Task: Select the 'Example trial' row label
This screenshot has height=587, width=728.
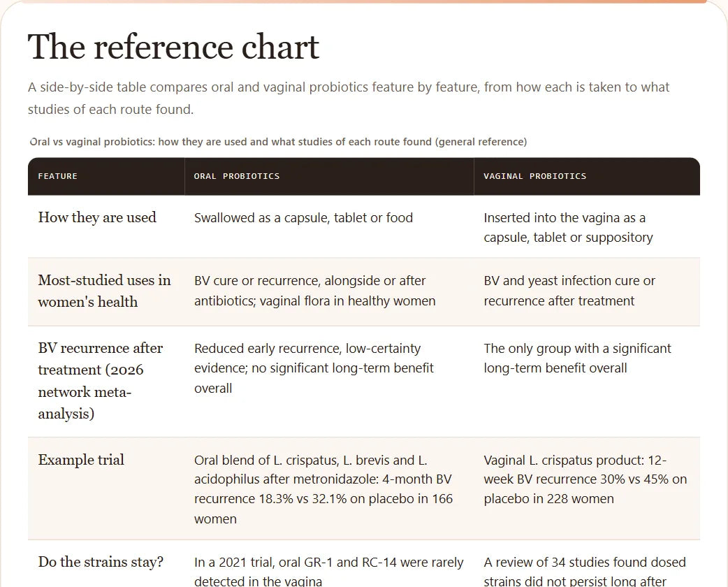Action: [x=81, y=460]
